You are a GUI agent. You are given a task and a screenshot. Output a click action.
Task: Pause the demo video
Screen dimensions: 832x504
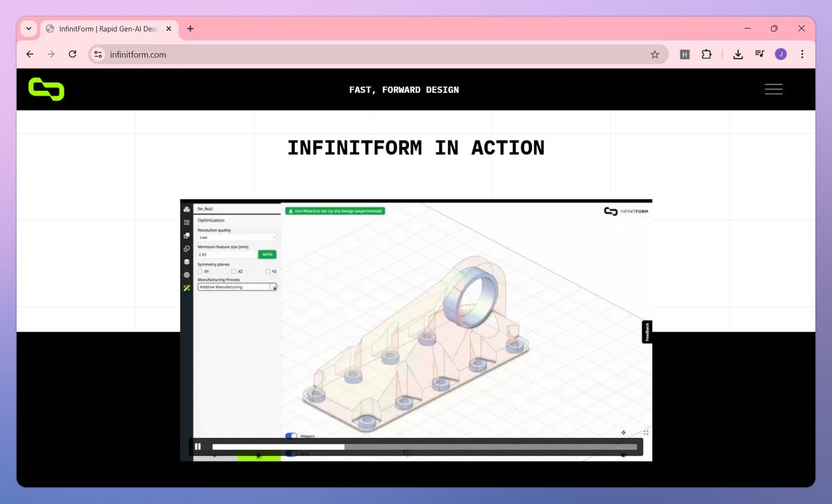coord(198,447)
